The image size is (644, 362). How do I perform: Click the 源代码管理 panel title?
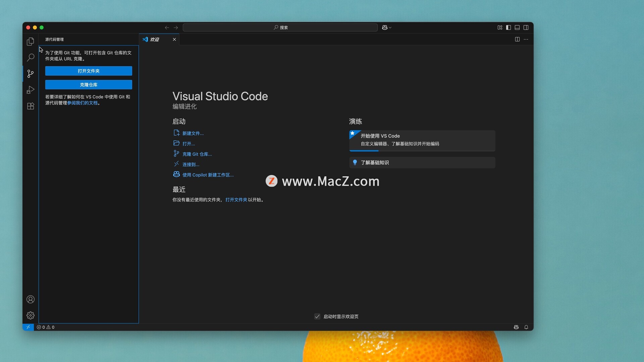click(54, 39)
